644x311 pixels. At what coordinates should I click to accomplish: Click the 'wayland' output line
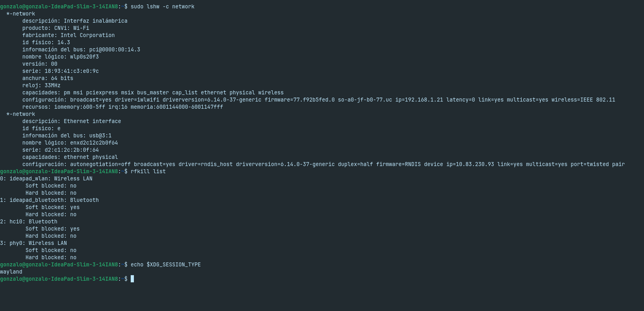tap(11, 272)
